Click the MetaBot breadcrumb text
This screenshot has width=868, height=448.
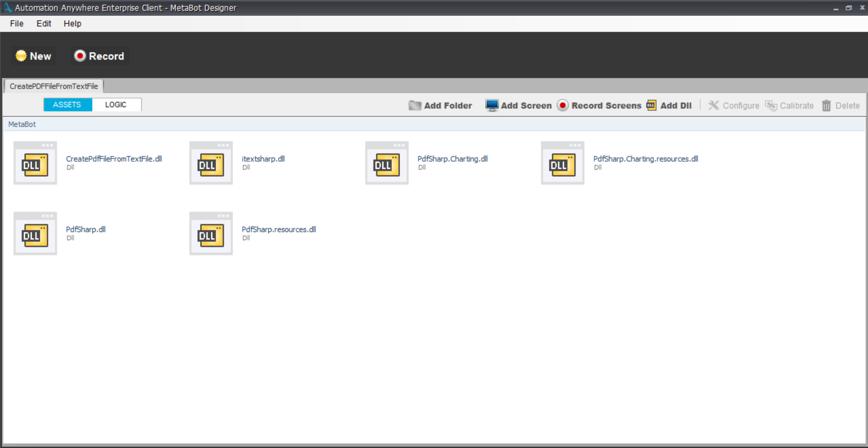[x=22, y=124]
